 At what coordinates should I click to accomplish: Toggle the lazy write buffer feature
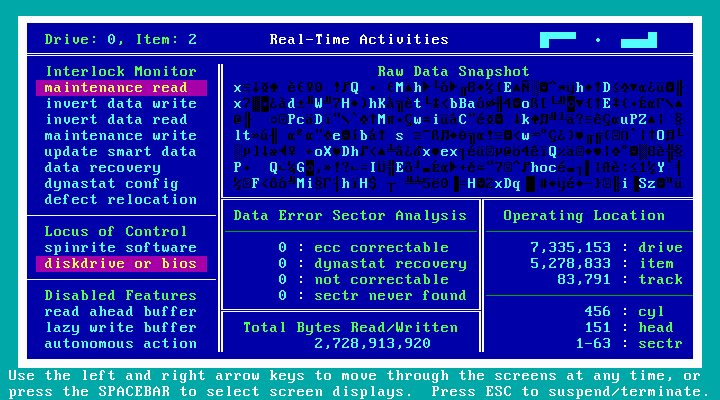pos(121,327)
